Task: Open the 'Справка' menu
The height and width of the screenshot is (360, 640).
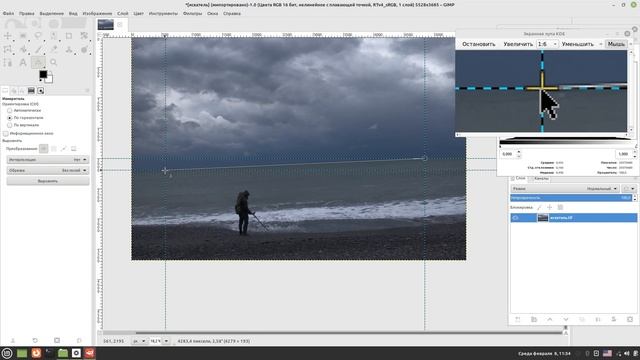Action: [x=232, y=13]
